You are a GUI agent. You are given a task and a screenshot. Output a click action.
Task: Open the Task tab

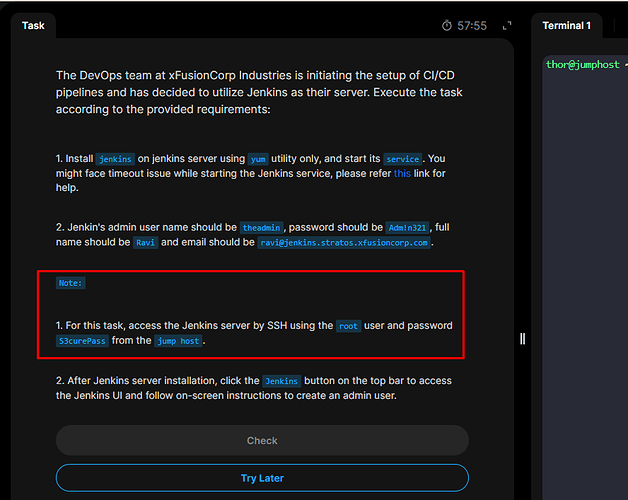click(x=33, y=26)
